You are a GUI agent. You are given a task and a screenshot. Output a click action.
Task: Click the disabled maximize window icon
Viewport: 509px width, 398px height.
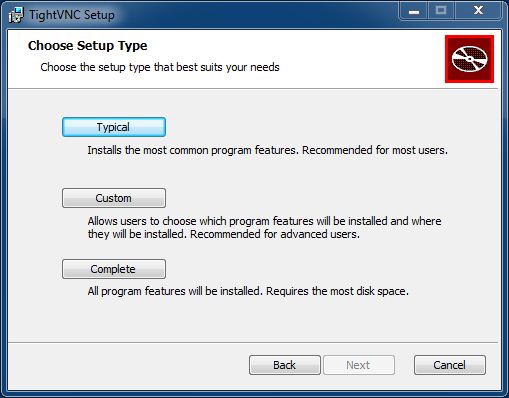441,11
